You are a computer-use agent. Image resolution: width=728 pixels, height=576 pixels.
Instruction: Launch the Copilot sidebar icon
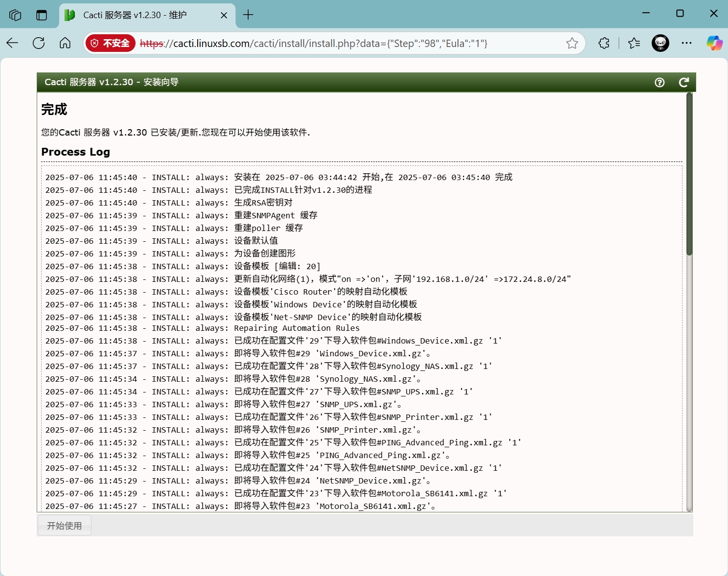714,43
